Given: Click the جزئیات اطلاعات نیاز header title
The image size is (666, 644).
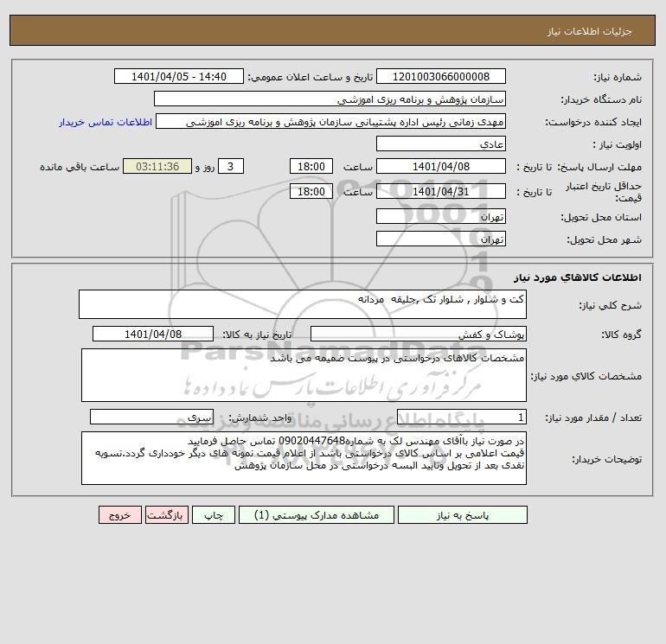Looking at the screenshot, I should [x=590, y=31].
